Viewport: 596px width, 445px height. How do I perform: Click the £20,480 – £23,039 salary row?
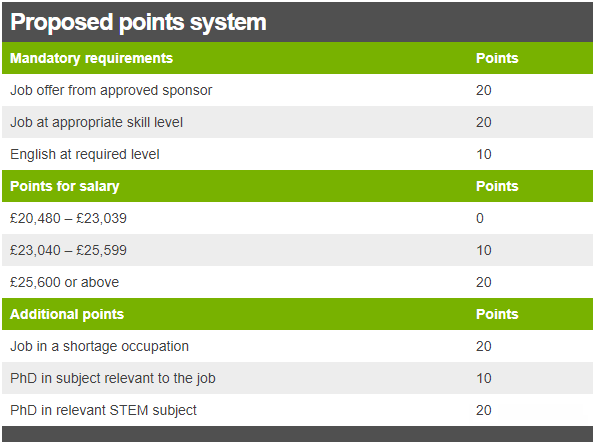pos(297,218)
